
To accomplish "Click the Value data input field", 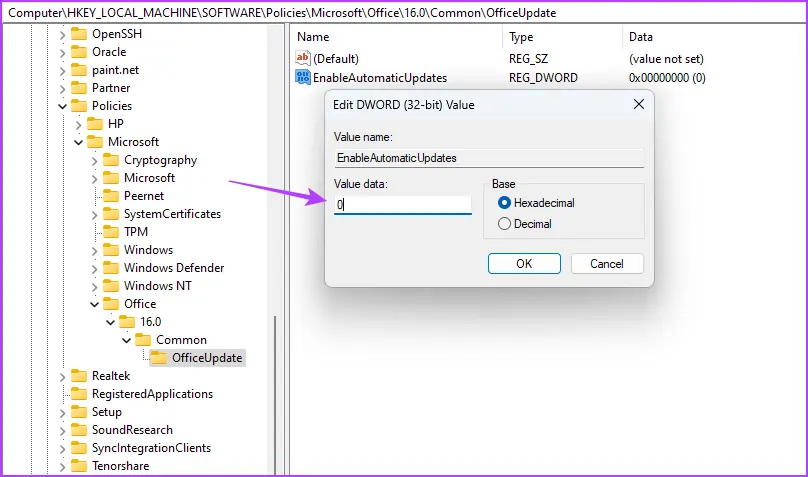I will pyautogui.click(x=403, y=204).
